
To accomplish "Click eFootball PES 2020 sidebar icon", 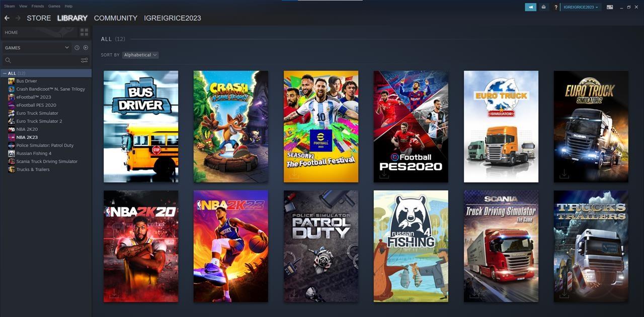I will coord(12,105).
